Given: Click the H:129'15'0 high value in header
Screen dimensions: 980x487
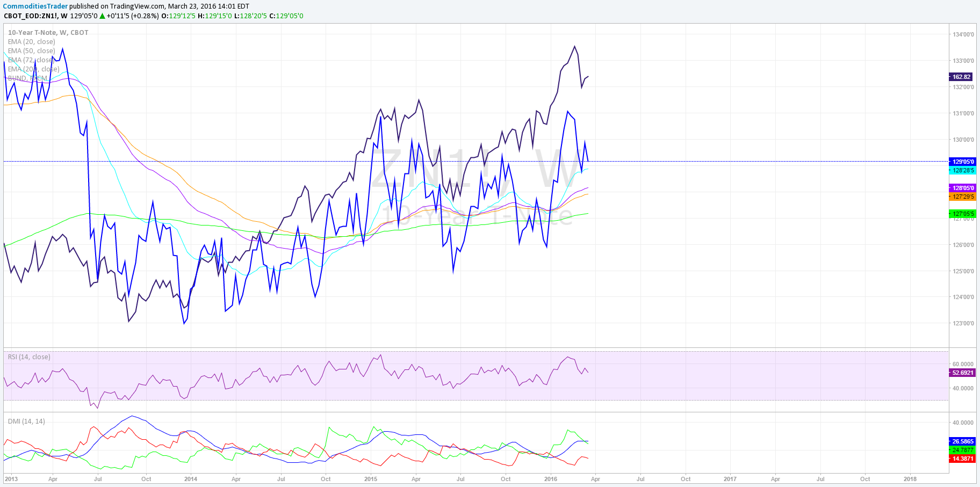Looking at the screenshot, I should pos(215,16).
